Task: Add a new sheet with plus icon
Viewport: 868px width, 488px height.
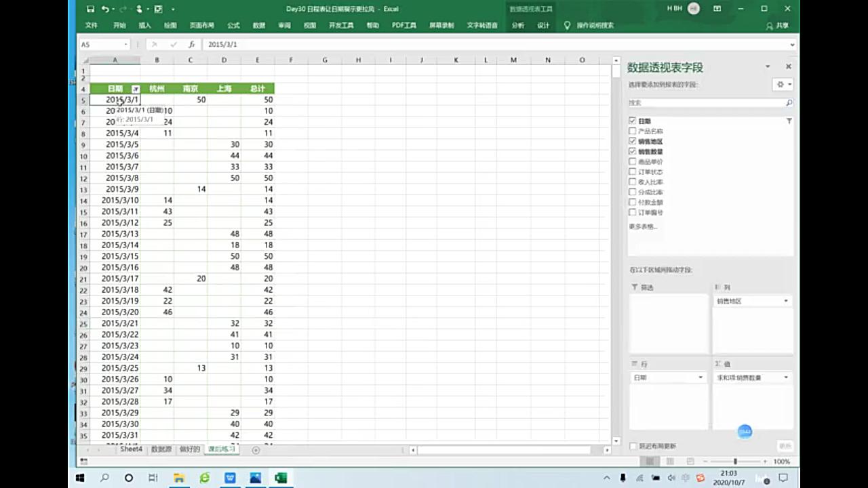Action: click(x=256, y=450)
